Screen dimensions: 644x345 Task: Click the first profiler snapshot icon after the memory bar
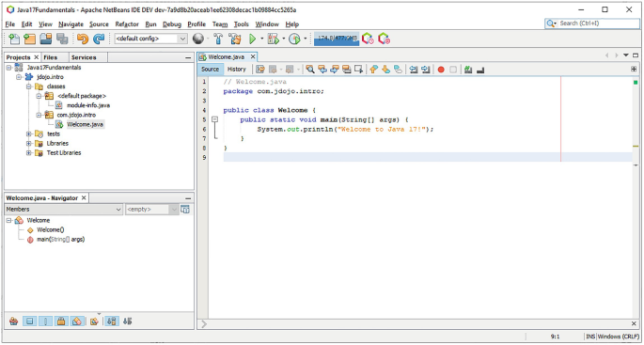(368, 39)
